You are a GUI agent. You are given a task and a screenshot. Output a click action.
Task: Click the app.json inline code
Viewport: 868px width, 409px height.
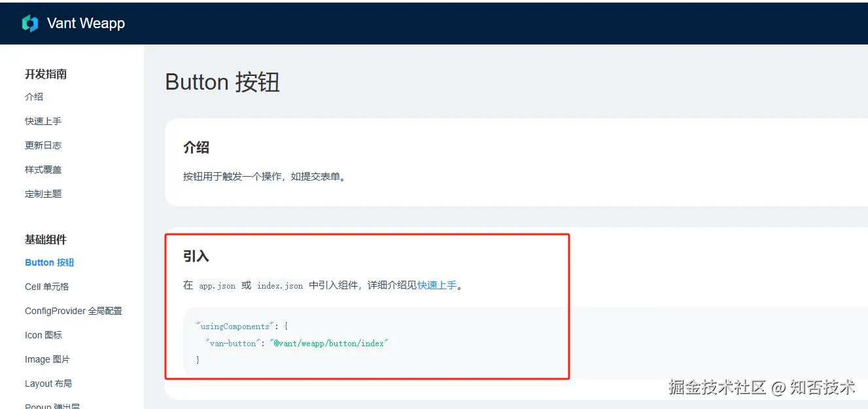coord(217,285)
